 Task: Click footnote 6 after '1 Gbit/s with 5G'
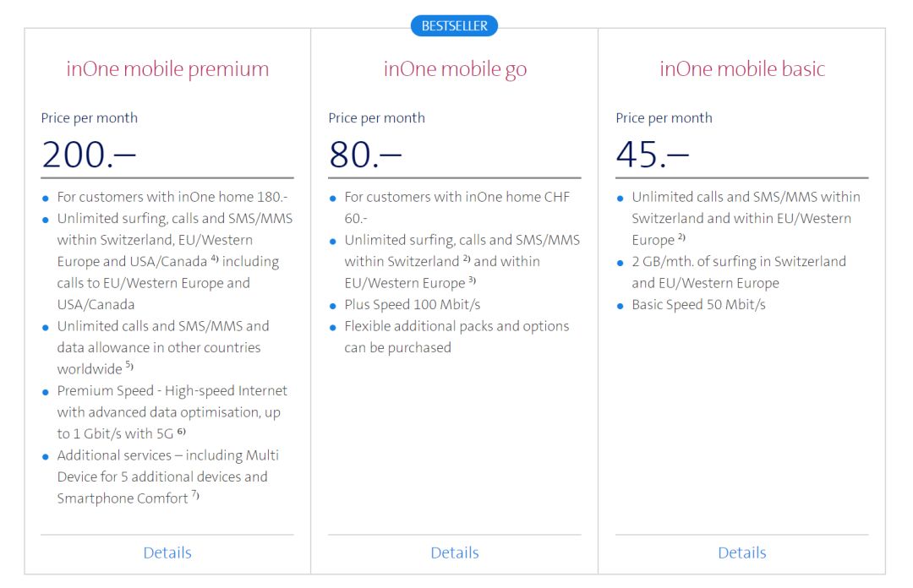181,431
